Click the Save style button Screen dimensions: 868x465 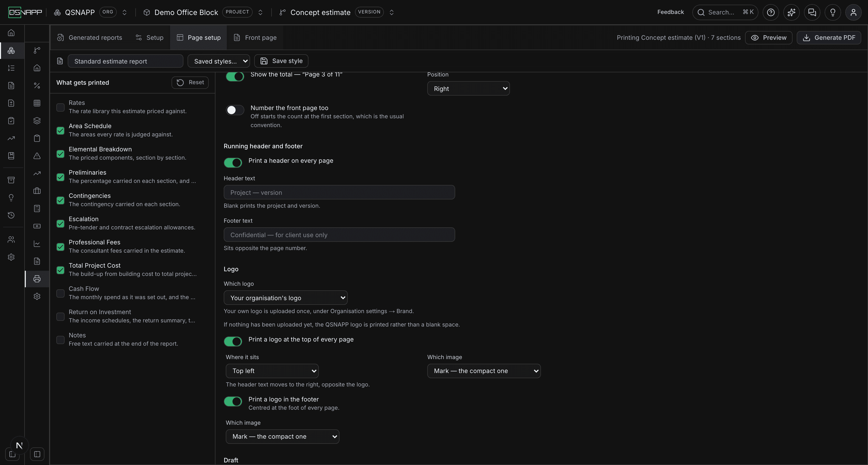[x=281, y=61]
